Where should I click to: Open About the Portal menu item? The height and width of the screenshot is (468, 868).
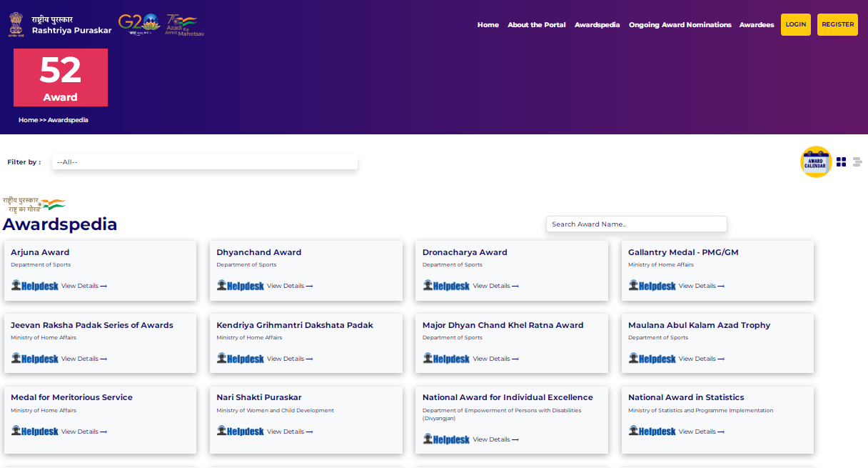(x=537, y=25)
